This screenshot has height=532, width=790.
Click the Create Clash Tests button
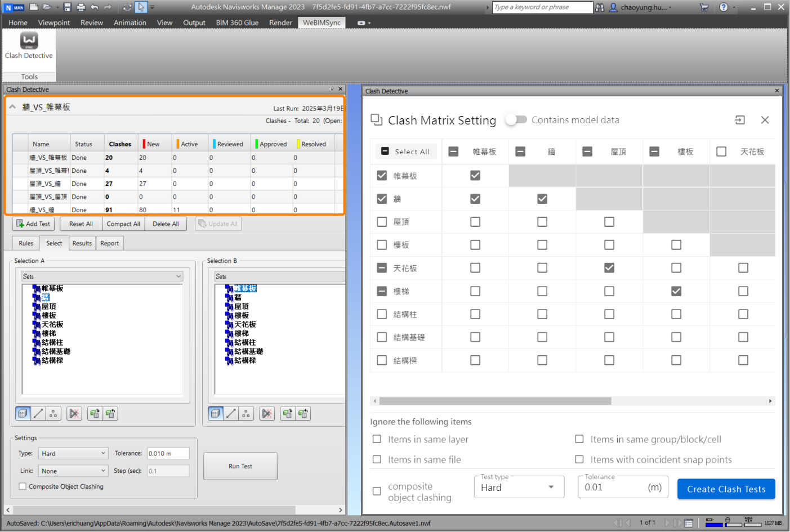(x=726, y=489)
